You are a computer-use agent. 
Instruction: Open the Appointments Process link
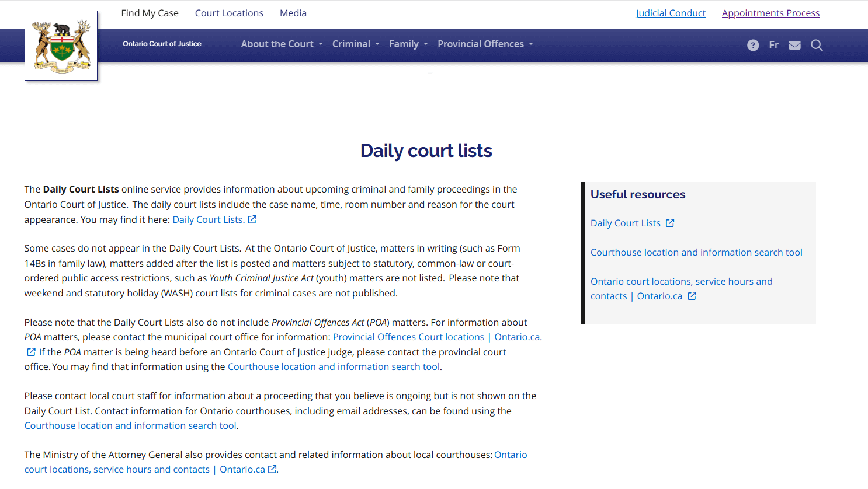(x=770, y=13)
